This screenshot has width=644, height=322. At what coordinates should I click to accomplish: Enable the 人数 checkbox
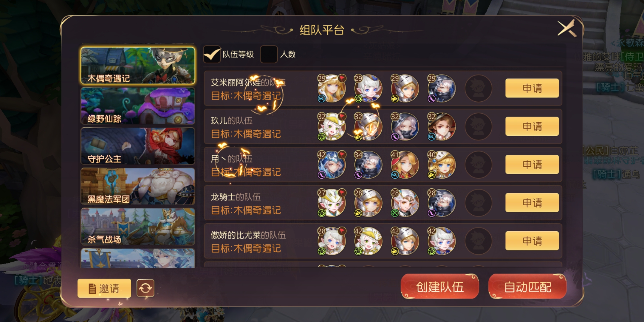pos(269,54)
